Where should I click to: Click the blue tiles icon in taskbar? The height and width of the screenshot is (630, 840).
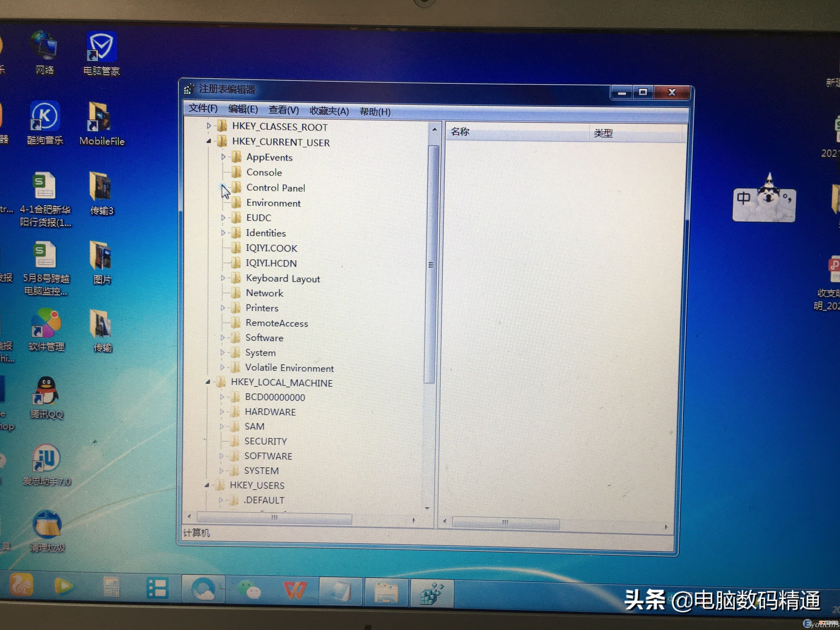[157, 588]
